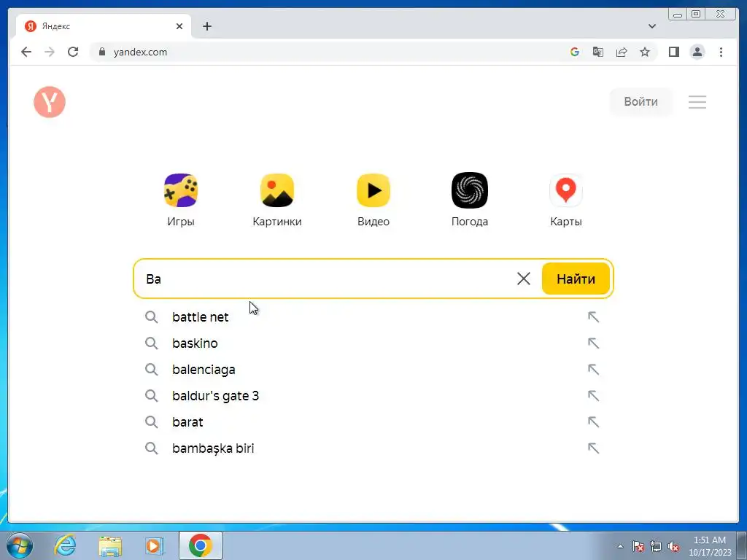The height and width of the screenshot is (560, 747).
Task: Click the browser forward arrow
Action: [x=50, y=52]
